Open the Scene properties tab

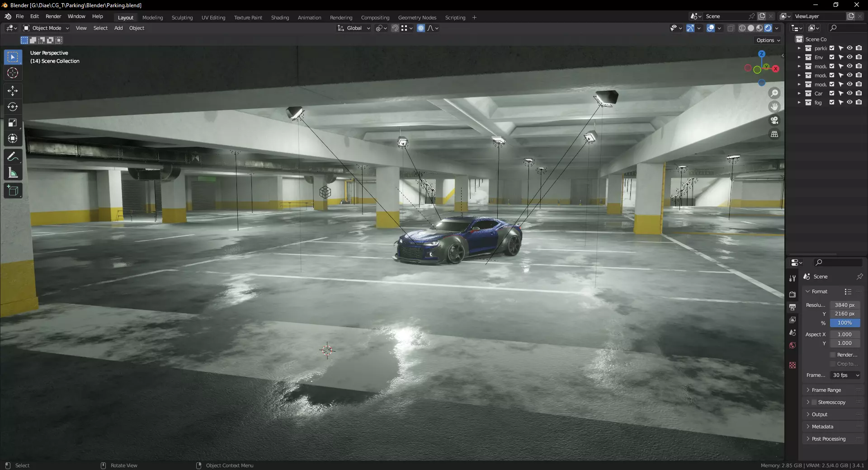click(x=793, y=333)
